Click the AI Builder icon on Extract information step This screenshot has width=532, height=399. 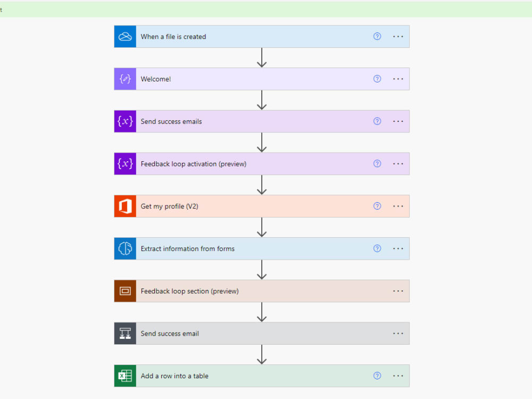(x=124, y=248)
